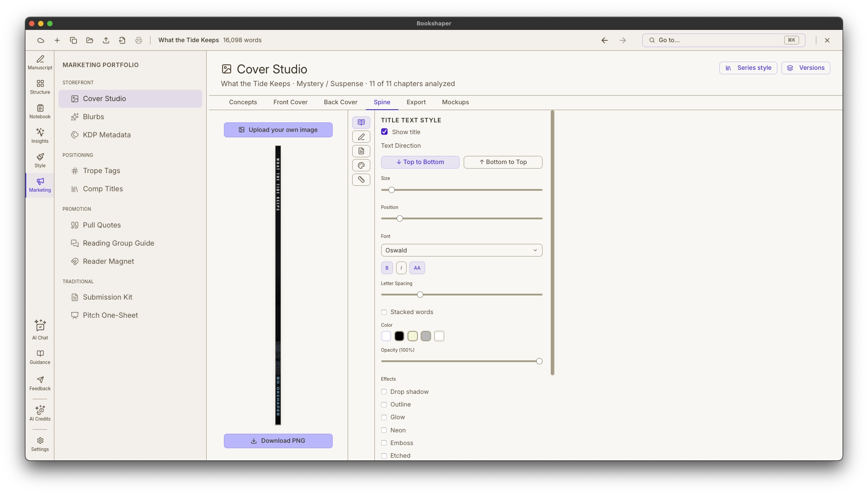Viewport: 868px width, 494px height.
Task: Pick the gray color swatch
Action: pyautogui.click(x=426, y=336)
